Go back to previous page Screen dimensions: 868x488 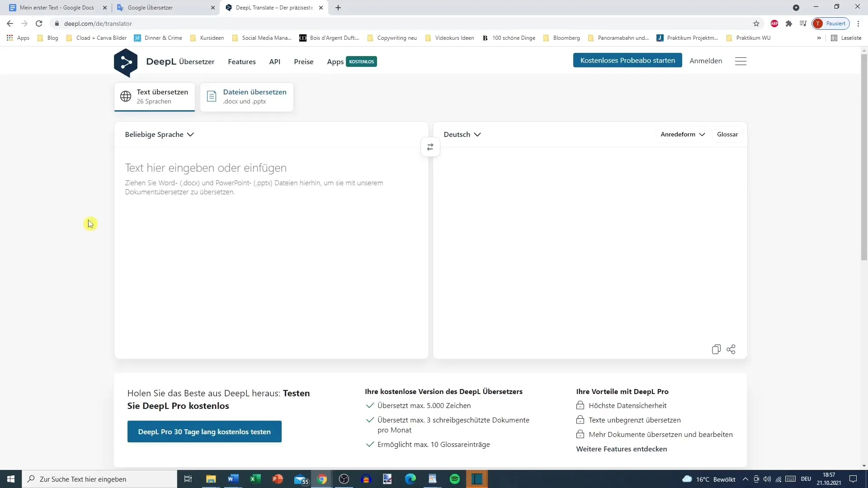(10, 23)
